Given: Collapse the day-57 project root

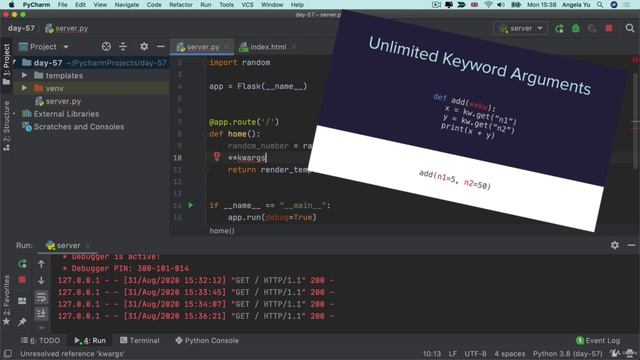Looking at the screenshot, I should pos(15,62).
